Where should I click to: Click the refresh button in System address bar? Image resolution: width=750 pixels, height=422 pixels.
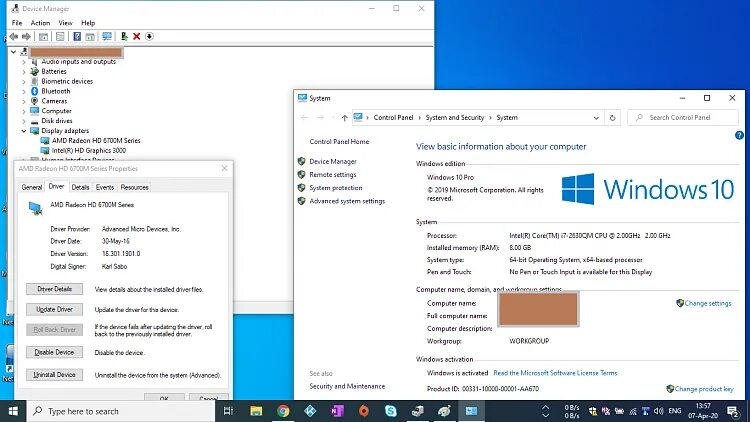[x=612, y=118]
